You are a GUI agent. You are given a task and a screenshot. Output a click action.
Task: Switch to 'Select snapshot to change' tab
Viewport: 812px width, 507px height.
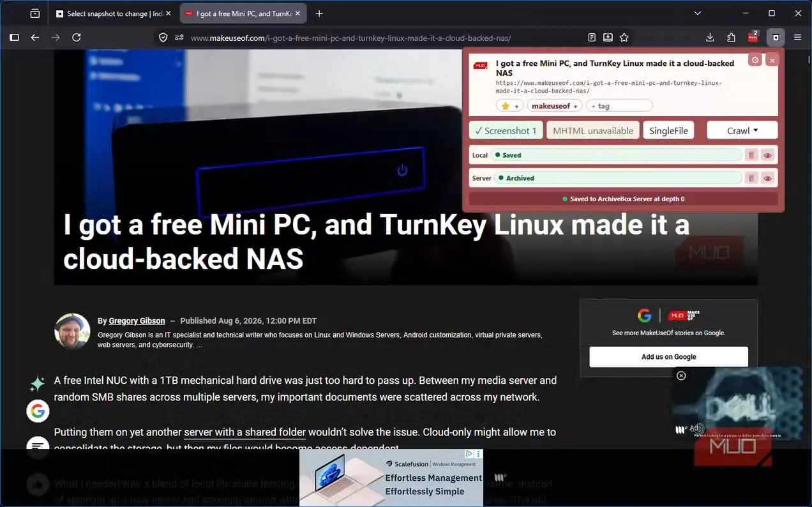(109, 13)
